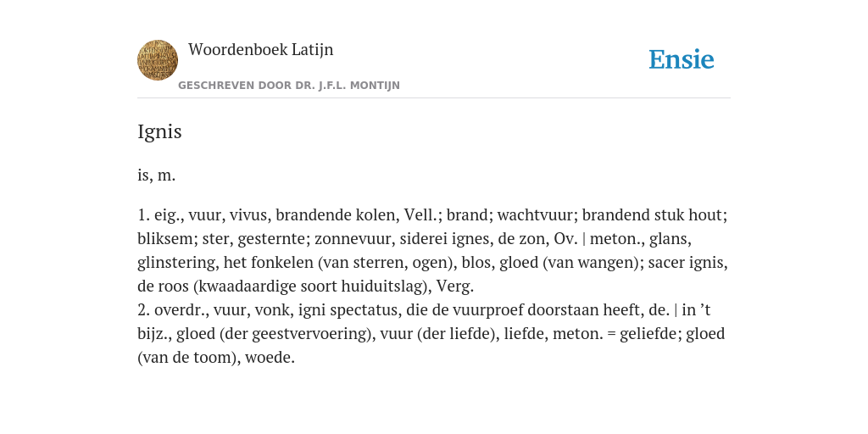Click the source abbreviation 'Ov.'

coord(565,238)
